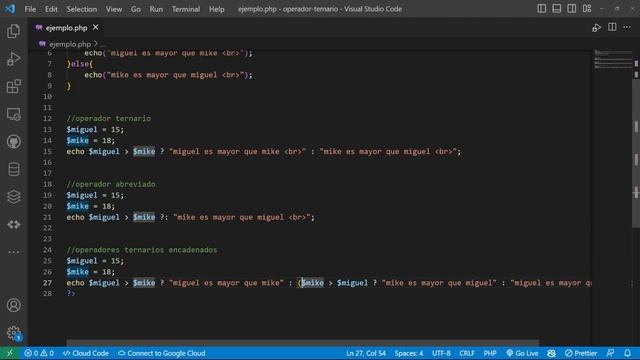Viewport: 640px width, 360px height.
Task: Open More Actions menu in editor toolbar
Action: (627, 27)
